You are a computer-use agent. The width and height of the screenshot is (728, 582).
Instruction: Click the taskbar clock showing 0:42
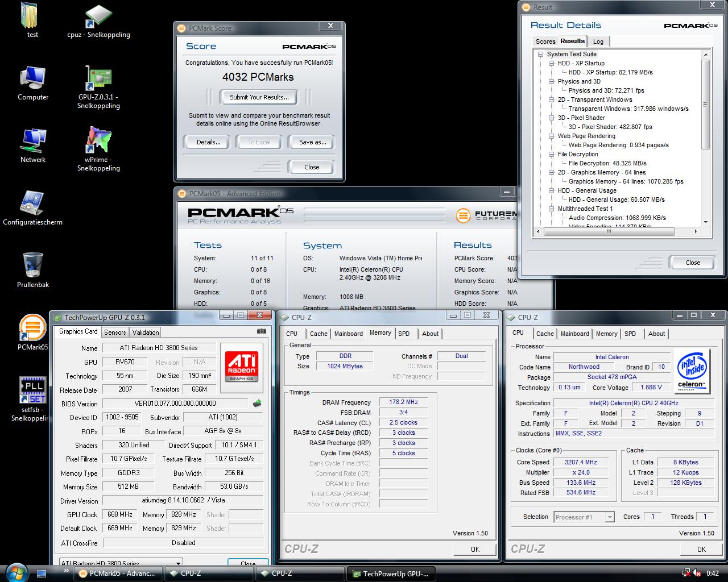[x=713, y=573]
